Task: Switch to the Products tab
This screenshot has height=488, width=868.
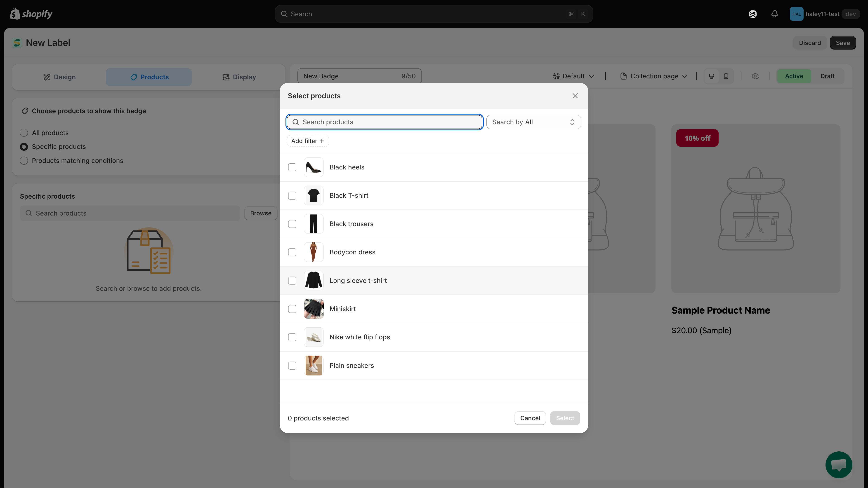Action: tap(149, 77)
